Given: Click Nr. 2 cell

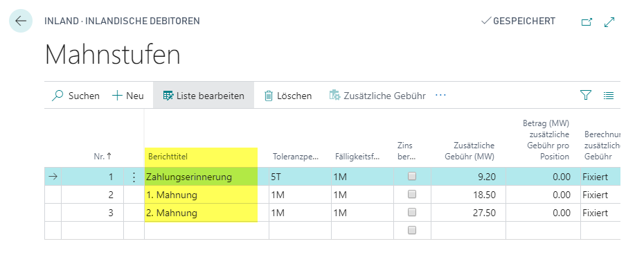Looking at the screenshot, I should pos(92,195).
